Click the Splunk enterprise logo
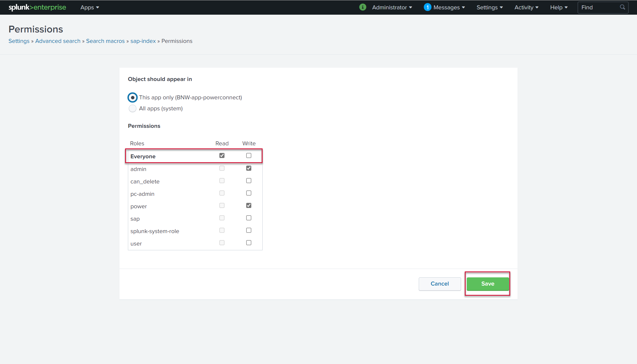Image resolution: width=637 pixels, height=364 pixels. [37, 7]
